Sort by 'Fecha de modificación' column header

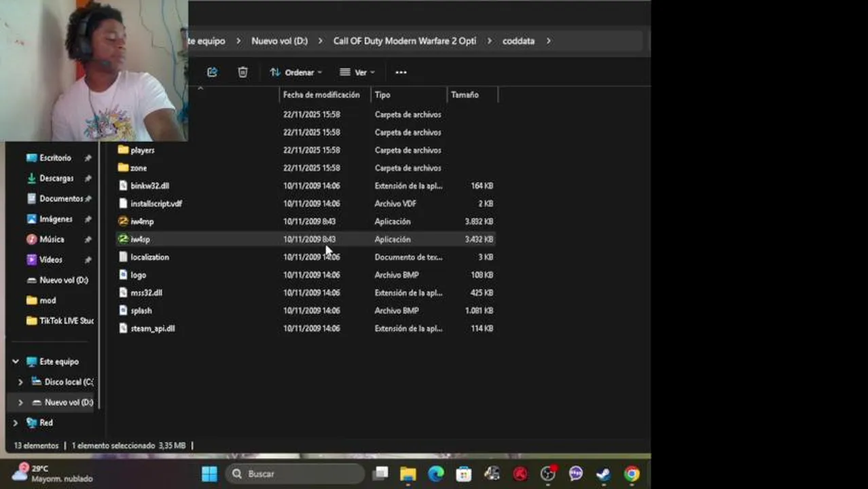pyautogui.click(x=321, y=95)
